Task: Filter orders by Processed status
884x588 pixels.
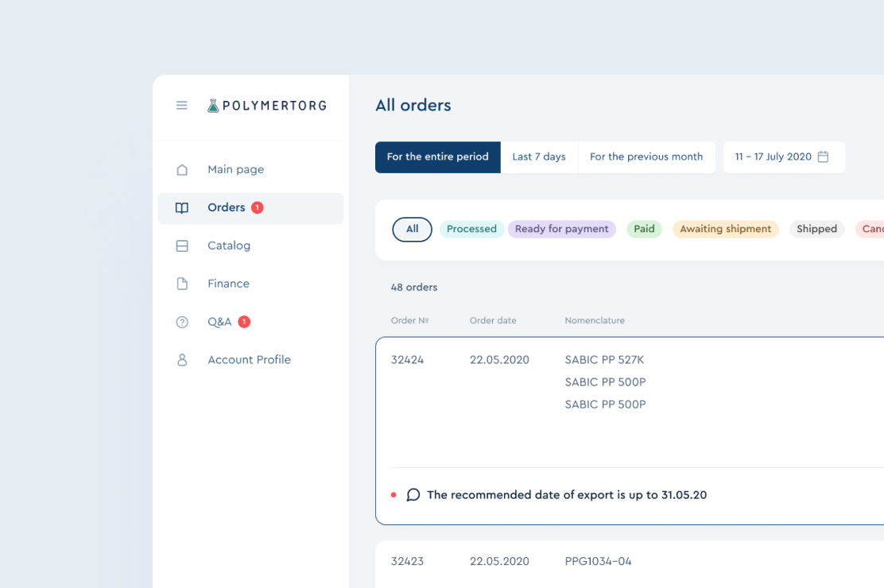Action: click(x=471, y=229)
